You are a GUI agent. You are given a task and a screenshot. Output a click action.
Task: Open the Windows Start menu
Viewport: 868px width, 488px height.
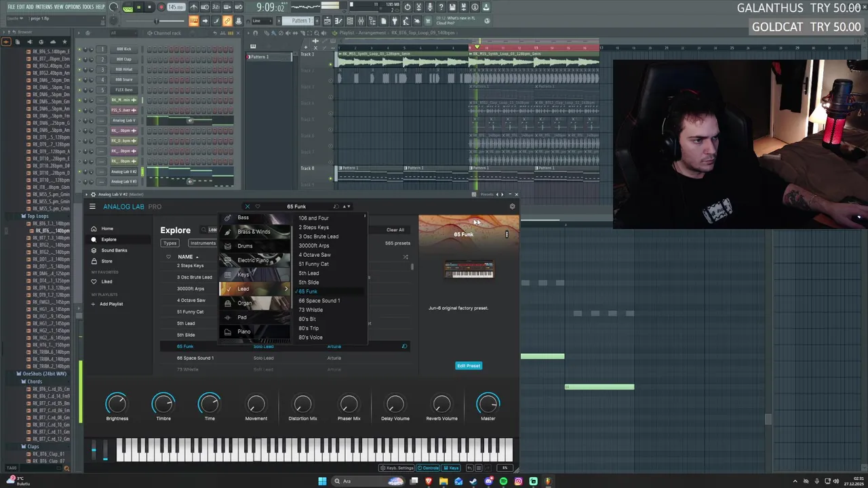tap(322, 481)
